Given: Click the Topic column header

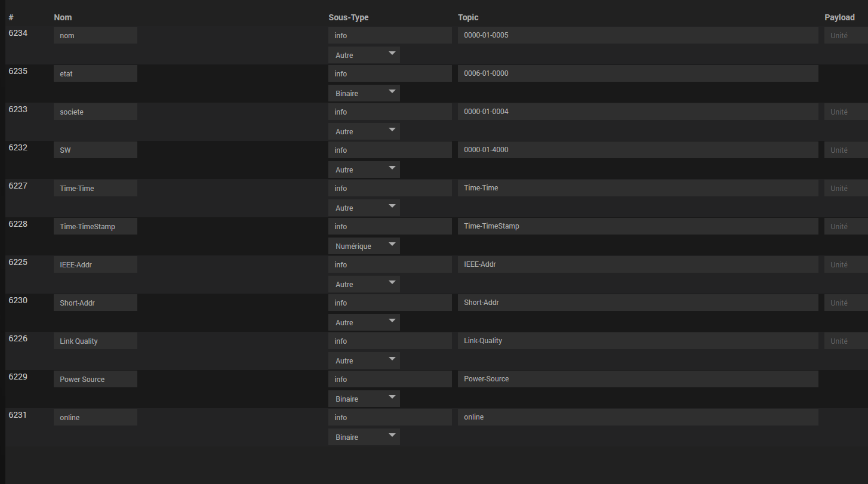Looking at the screenshot, I should tap(468, 17).
